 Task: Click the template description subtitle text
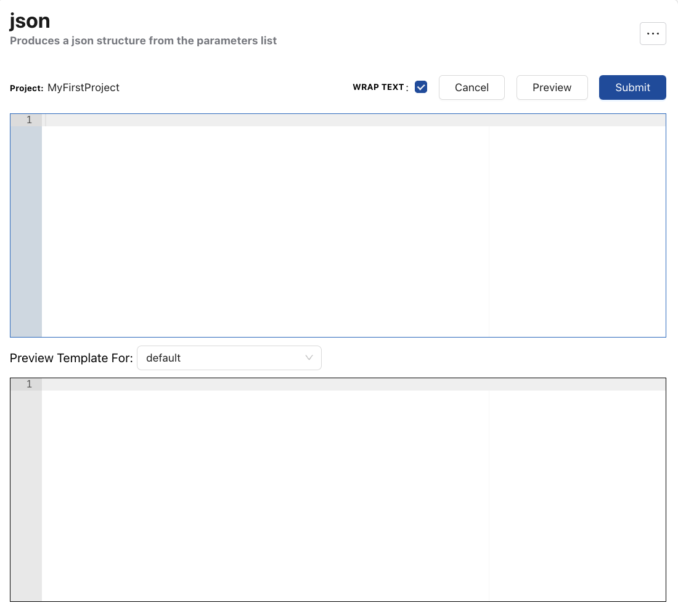(x=143, y=41)
